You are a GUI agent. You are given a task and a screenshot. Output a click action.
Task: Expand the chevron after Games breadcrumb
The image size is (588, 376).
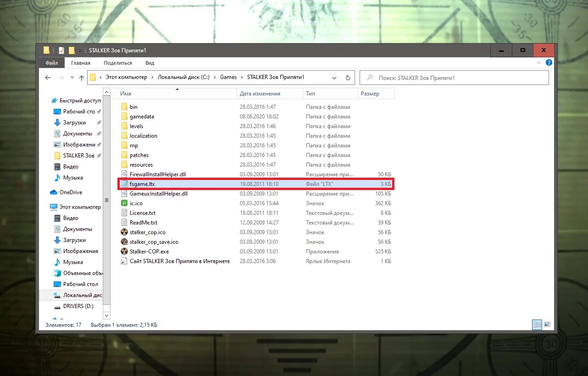(x=242, y=78)
